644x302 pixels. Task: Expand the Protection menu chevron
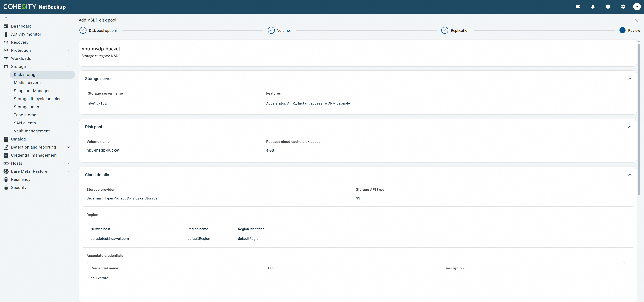(69, 51)
